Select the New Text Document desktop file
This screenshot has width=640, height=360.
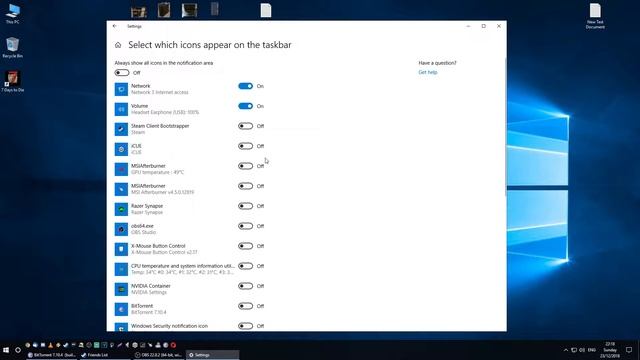tap(595, 16)
